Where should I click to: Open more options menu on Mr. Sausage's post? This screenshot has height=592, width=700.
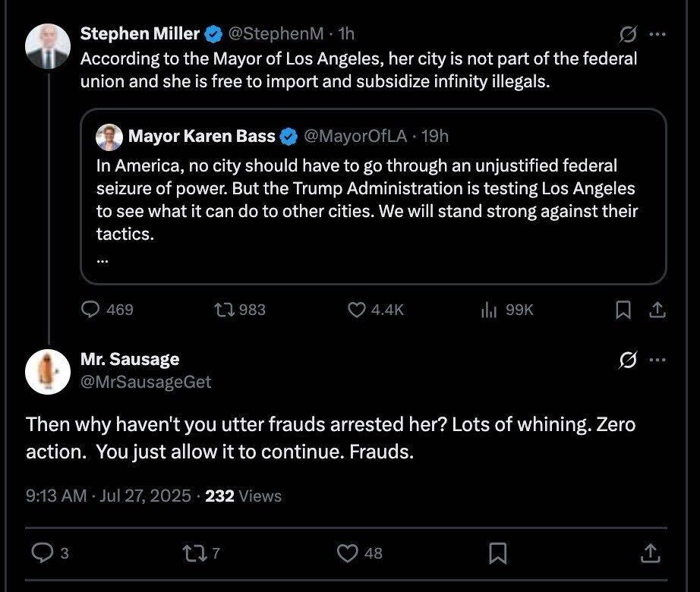click(x=657, y=361)
